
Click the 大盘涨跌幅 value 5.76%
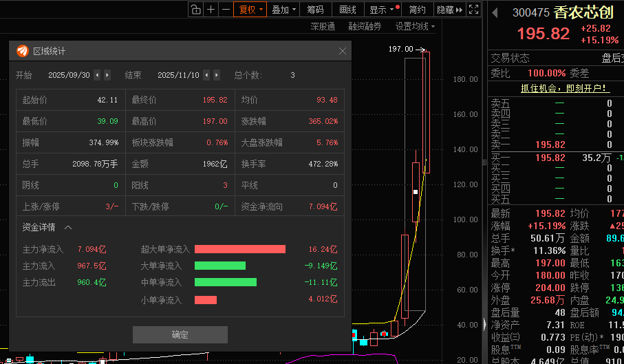[x=327, y=142]
